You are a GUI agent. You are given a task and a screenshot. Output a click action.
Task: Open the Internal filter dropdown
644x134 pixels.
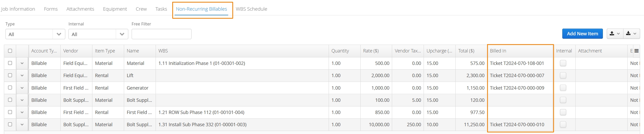[98, 34]
